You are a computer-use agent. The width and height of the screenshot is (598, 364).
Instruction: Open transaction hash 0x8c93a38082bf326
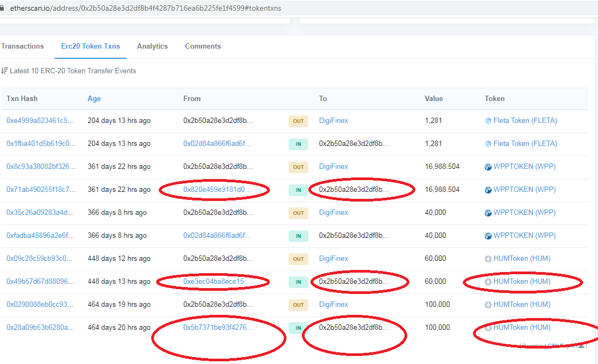pos(41,166)
